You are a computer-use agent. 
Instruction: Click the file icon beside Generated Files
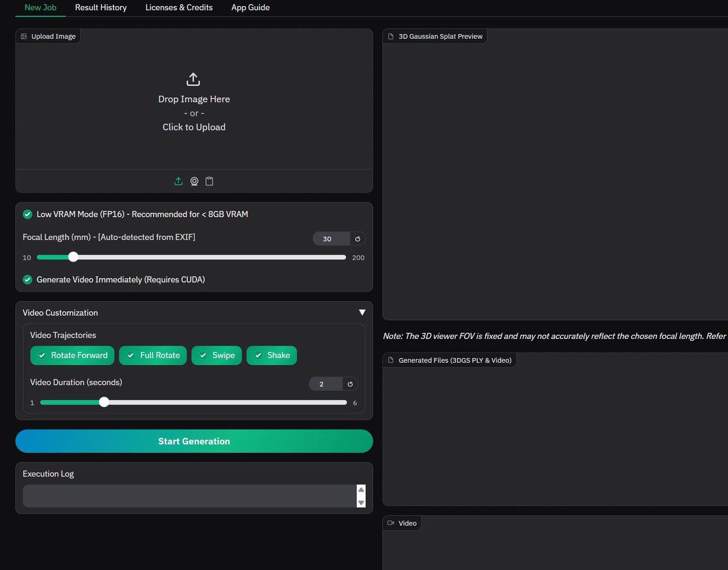coord(391,360)
